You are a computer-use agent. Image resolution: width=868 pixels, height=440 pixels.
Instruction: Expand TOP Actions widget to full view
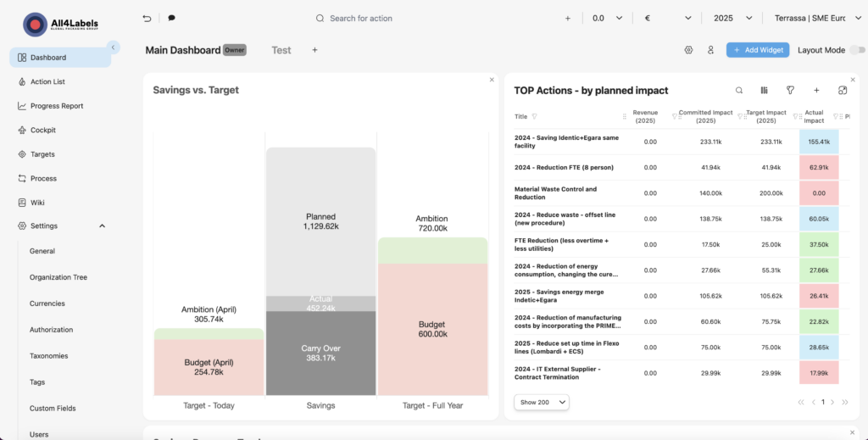click(842, 90)
